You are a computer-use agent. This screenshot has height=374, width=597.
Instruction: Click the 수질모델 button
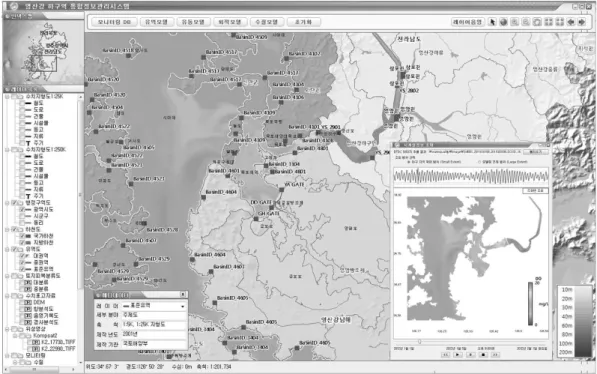point(267,22)
